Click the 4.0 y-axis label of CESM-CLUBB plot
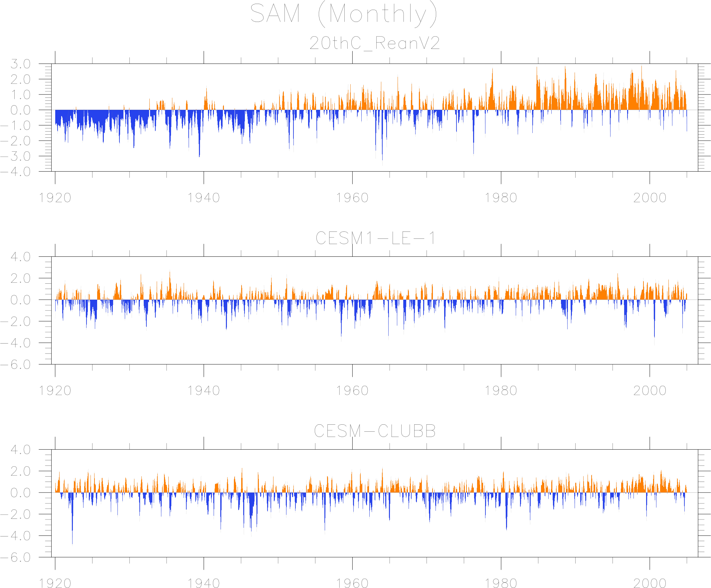Image resolution: width=711 pixels, height=588 pixels. pos(20,450)
